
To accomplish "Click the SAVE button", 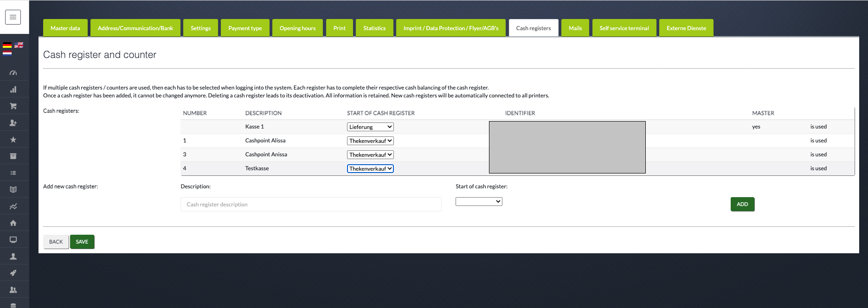I will [x=82, y=242].
